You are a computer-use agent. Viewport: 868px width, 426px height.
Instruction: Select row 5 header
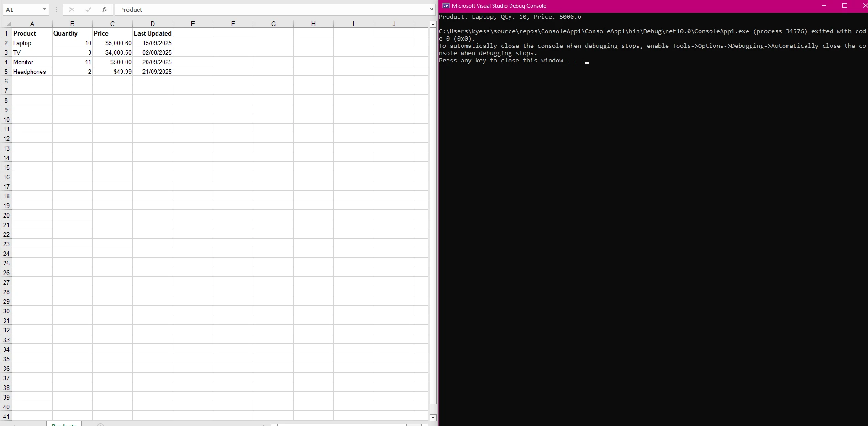coord(6,72)
